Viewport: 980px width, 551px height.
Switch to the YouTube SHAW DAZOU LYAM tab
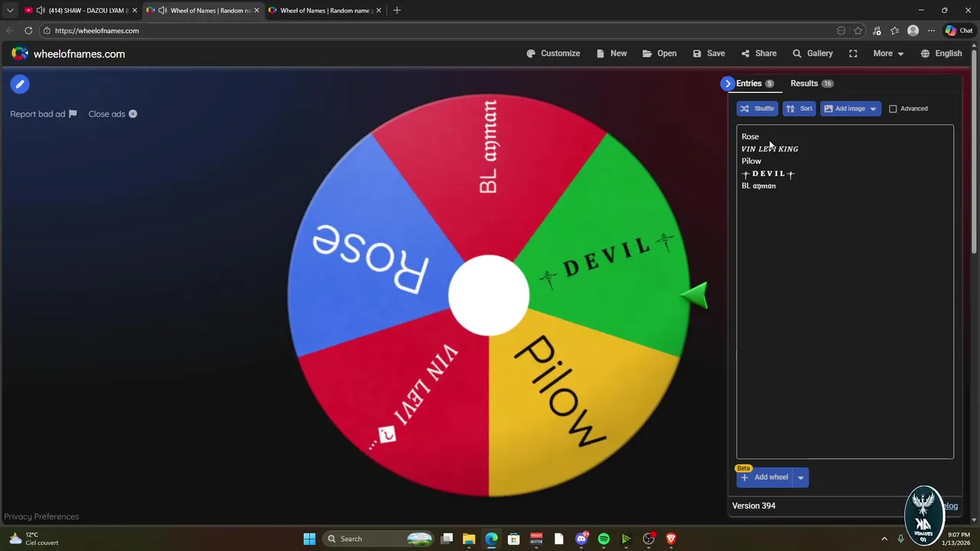coord(79,11)
